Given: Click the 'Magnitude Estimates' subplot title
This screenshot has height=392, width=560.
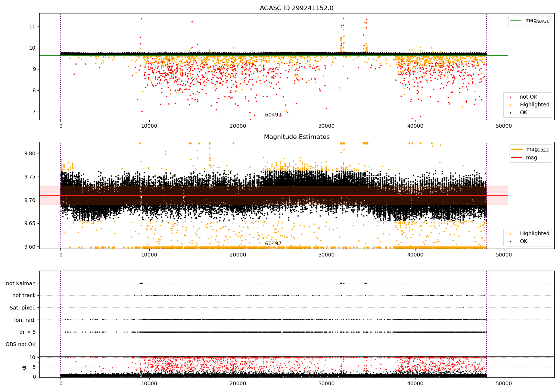Looking at the screenshot, I should click(296, 137).
